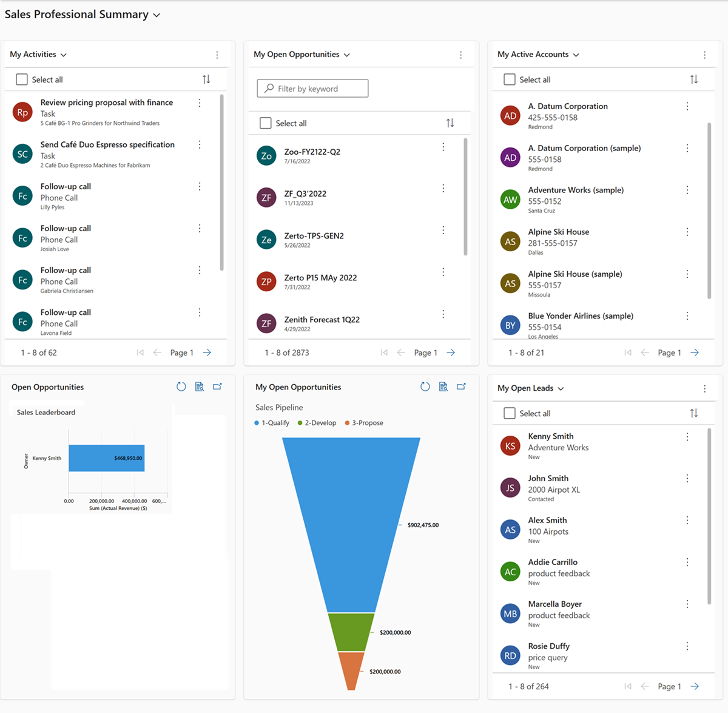Viewport: 728px width, 713px height.
Task: Open the Sales Professional Summary dashboard selector
Action: coord(157,14)
